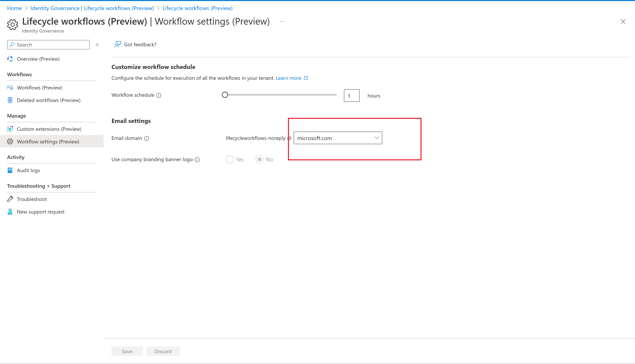Click the New support request icon
This screenshot has height=364, width=635.
click(10, 211)
